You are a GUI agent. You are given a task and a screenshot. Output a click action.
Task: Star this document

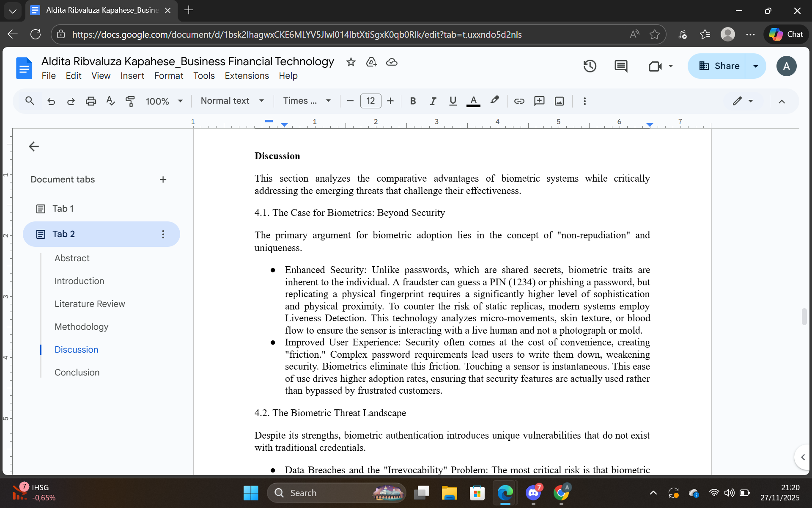click(351, 62)
